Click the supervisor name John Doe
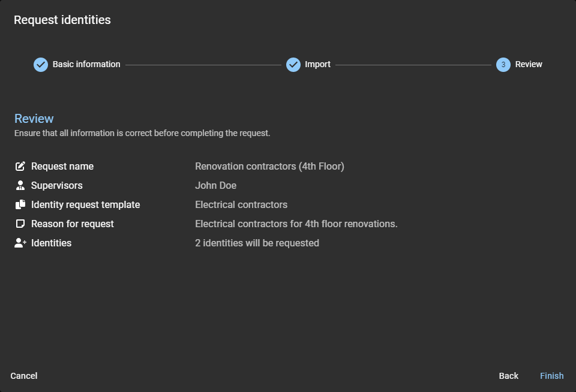This screenshot has width=576, height=392. coord(215,185)
